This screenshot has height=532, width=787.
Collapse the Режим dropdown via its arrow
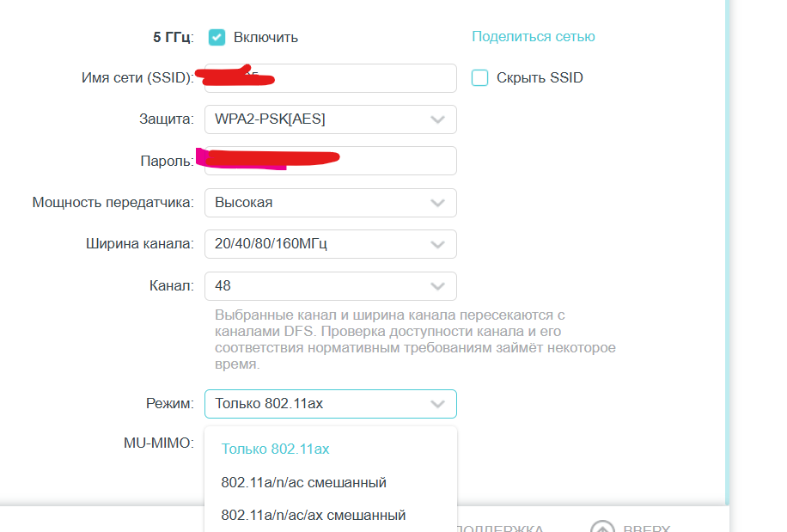[x=437, y=403]
